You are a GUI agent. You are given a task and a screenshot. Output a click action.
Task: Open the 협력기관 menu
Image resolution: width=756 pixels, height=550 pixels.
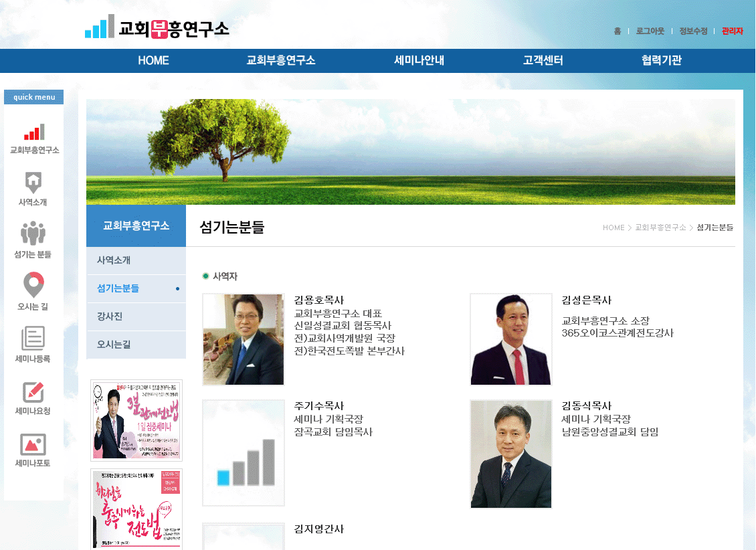[662, 60]
